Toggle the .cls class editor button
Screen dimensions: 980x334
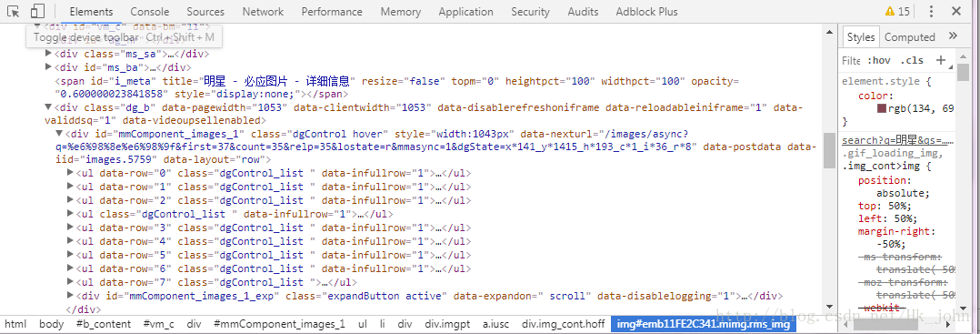coord(912,60)
